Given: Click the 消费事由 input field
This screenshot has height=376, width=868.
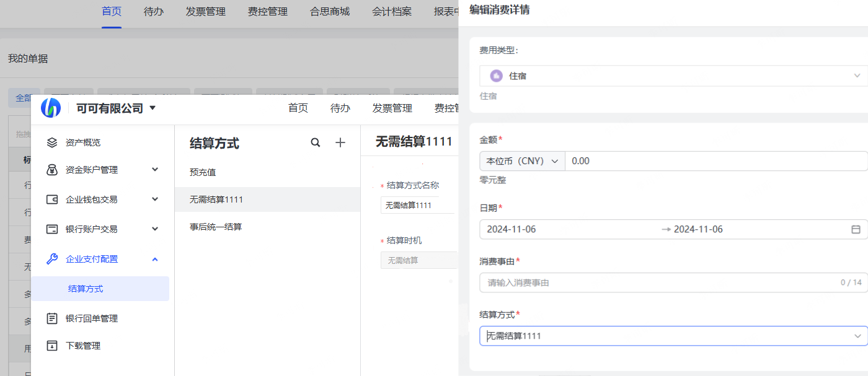Looking at the screenshot, I should (657, 282).
